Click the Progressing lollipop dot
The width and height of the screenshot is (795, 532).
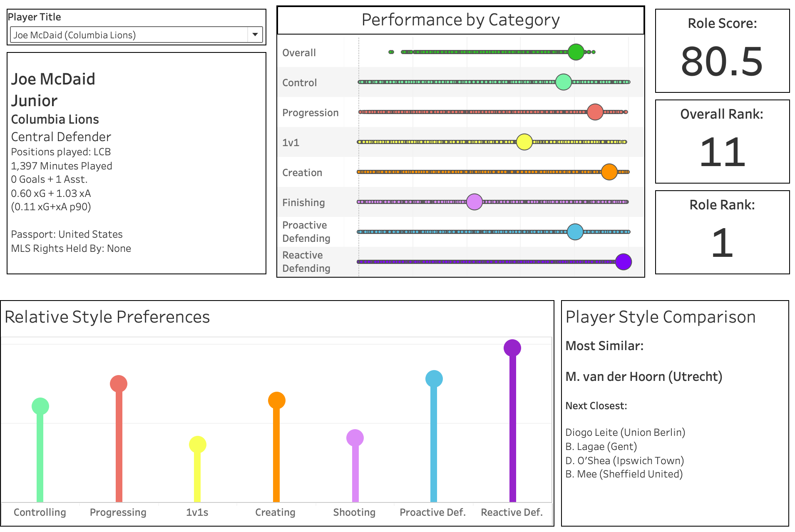(x=119, y=384)
